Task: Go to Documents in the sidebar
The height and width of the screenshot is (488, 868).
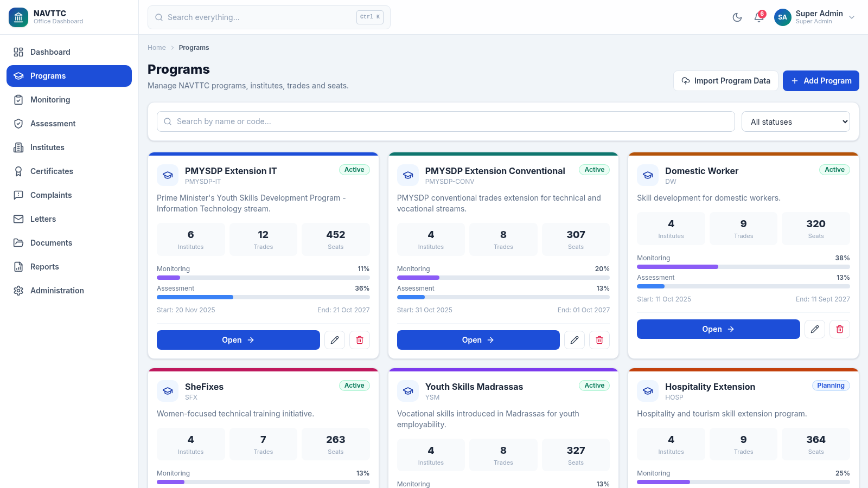Action: click(x=69, y=243)
